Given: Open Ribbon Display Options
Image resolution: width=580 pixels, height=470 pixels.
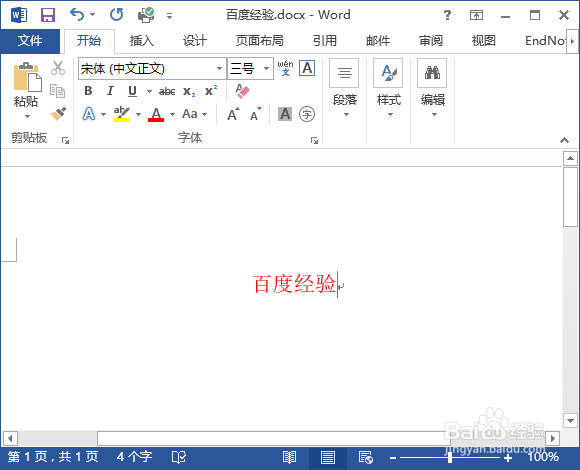Looking at the screenshot, I should 476,15.
